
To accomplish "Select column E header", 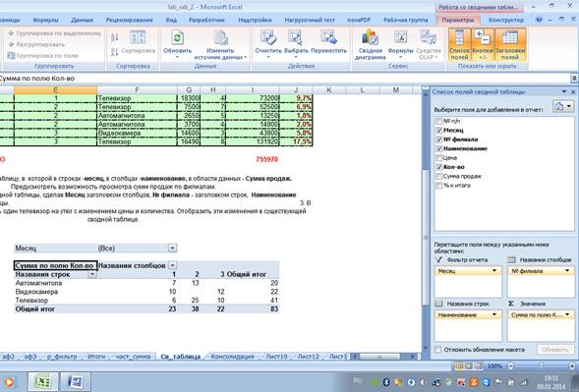I will 55,89.
